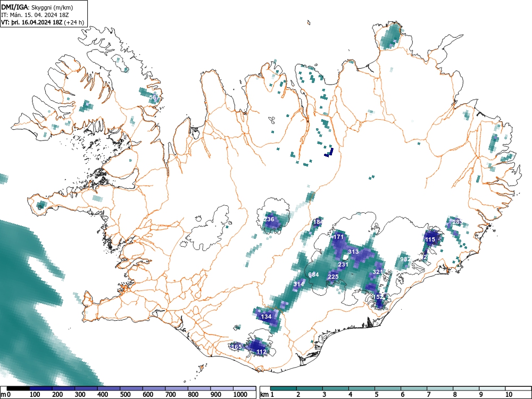Click the 6 label on the kilometre legend
Image resolution: width=532 pixels, height=399 pixels.
click(x=402, y=395)
